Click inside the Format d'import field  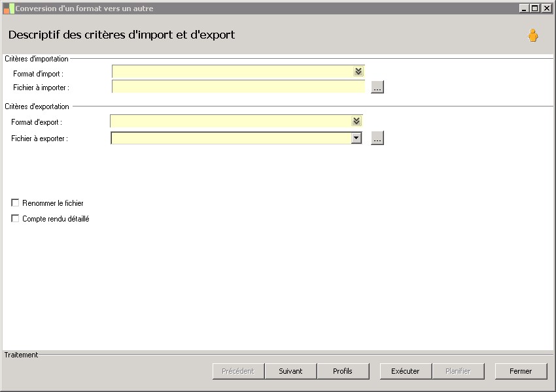click(x=232, y=71)
